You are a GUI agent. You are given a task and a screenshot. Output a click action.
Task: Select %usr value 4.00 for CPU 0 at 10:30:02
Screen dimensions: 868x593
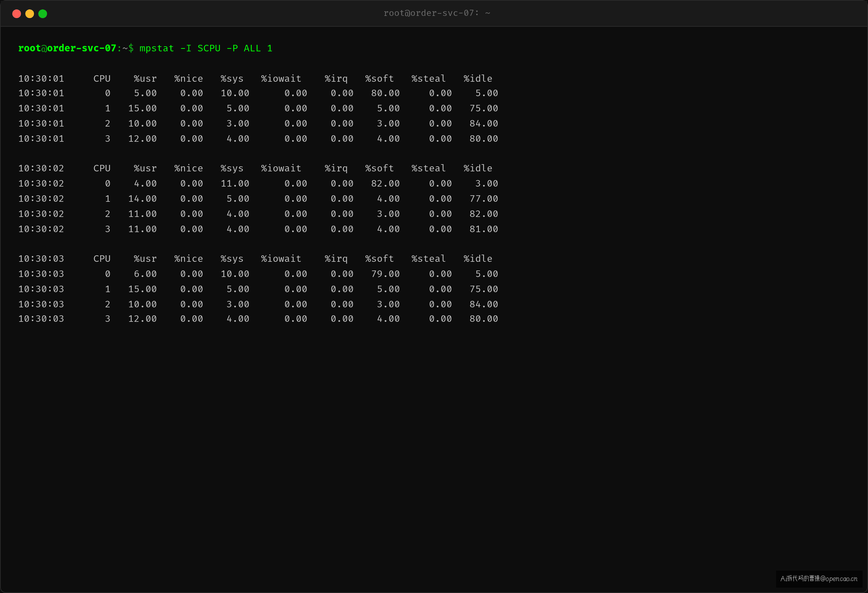click(145, 183)
